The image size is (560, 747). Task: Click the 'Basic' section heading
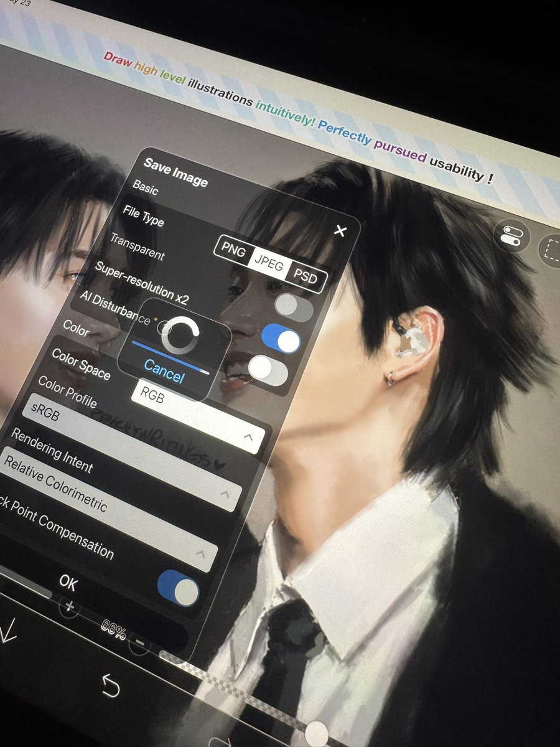pos(146,187)
